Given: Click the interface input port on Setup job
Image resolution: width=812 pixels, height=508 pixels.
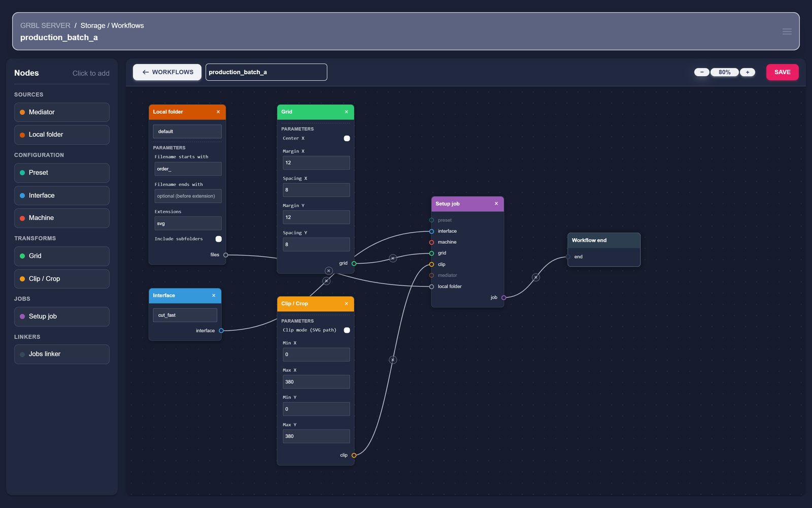Looking at the screenshot, I should [432, 231].
